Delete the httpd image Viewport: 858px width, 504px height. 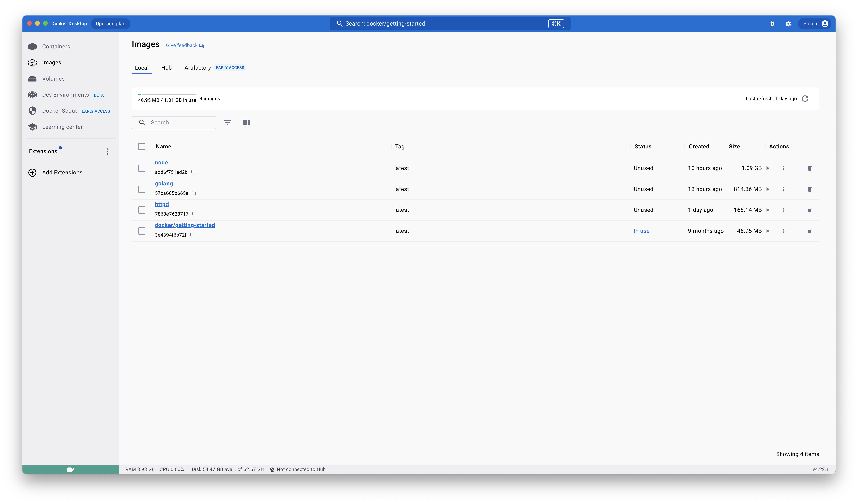810,210
